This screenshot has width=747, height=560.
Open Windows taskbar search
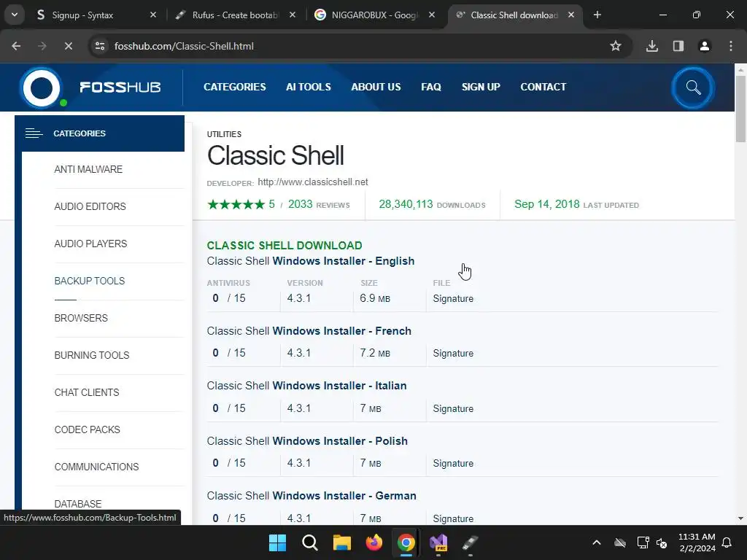[309, 542]
